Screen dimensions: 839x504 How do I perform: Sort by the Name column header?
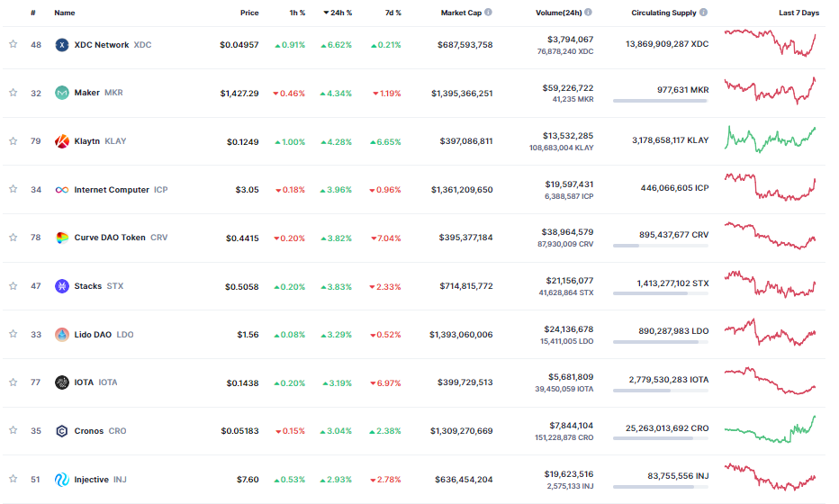tap(65, 13)
